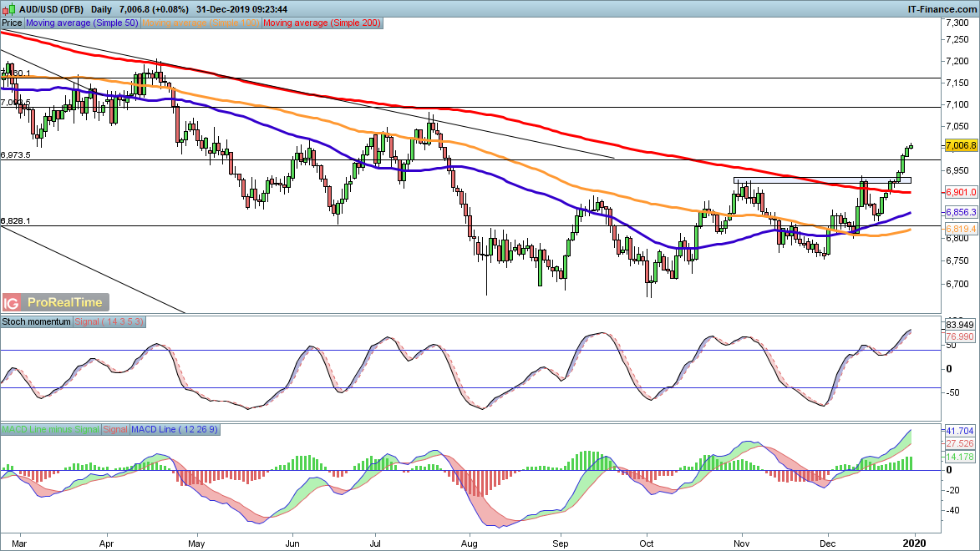Expand the MACD Line (12 26 9) settings

(174, 428)
